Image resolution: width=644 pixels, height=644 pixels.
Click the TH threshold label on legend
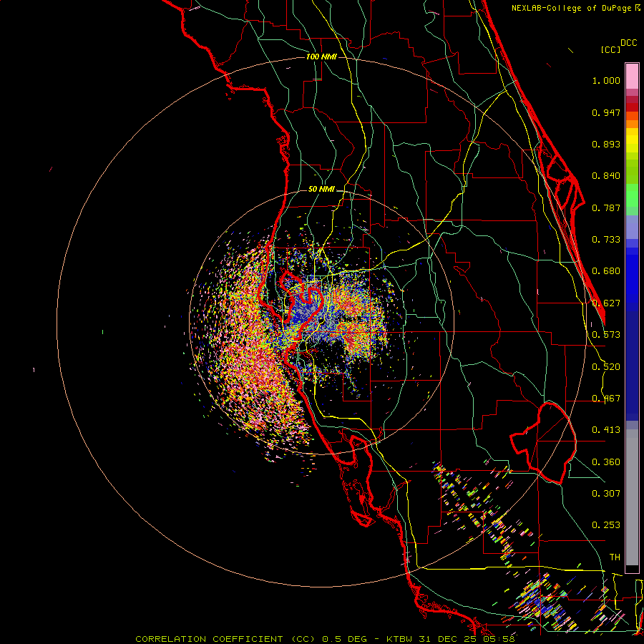(x=615, y=557)
